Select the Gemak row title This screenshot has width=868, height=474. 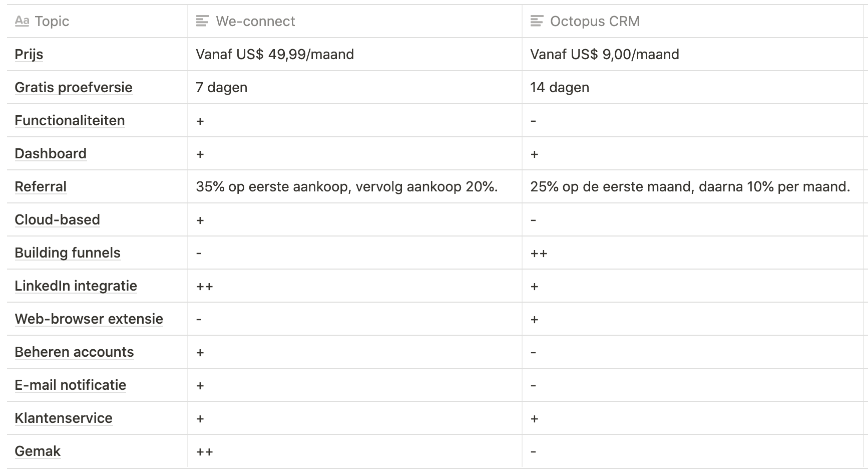38,451
